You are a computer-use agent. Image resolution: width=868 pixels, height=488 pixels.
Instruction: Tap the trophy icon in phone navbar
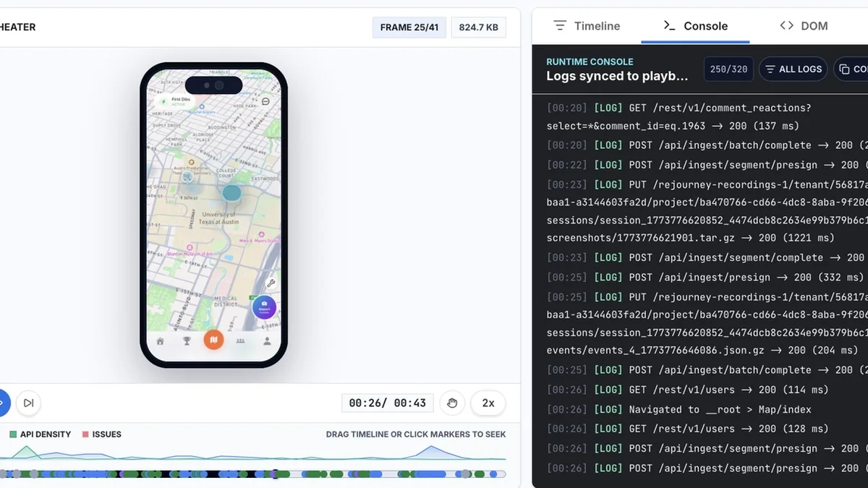tap(187, 341)
